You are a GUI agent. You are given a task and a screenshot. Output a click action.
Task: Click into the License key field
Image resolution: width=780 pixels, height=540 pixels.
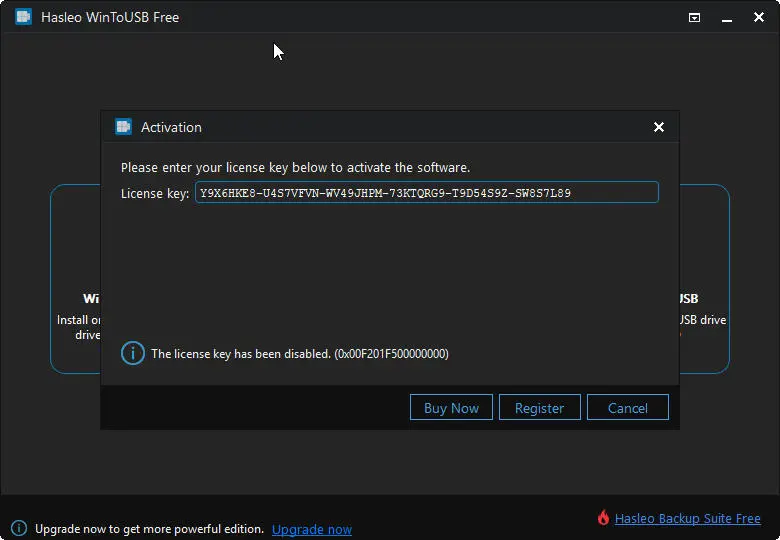(x=427, y=192)
